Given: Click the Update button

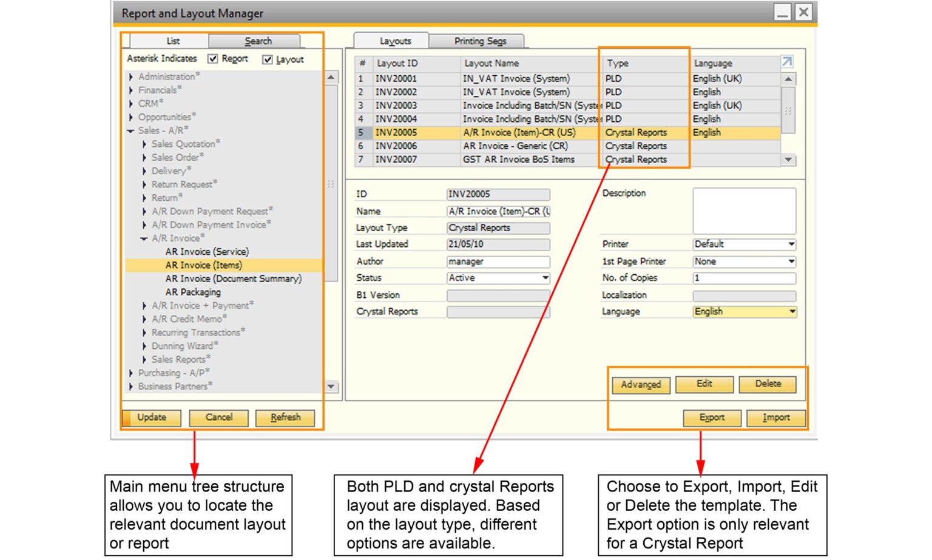Looking at the screenshot, I should [152, 418].
